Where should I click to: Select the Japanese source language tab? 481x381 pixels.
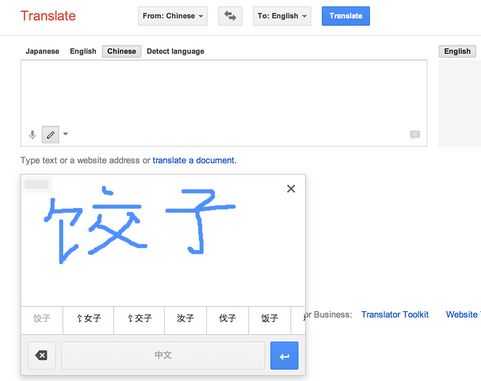tap(42, 51)
